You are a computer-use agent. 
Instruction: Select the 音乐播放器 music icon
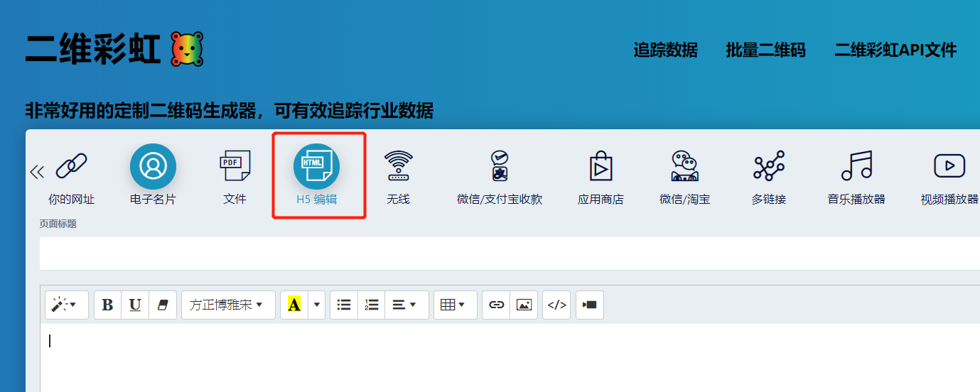[x=856, y=167]
